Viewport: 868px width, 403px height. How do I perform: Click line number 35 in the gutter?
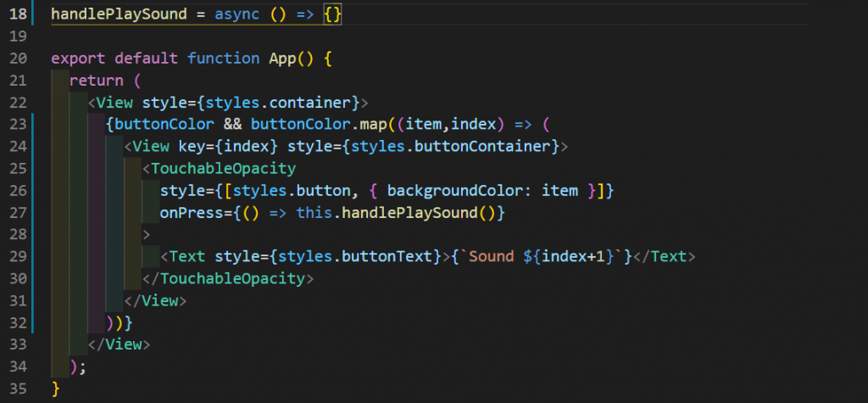18,389
